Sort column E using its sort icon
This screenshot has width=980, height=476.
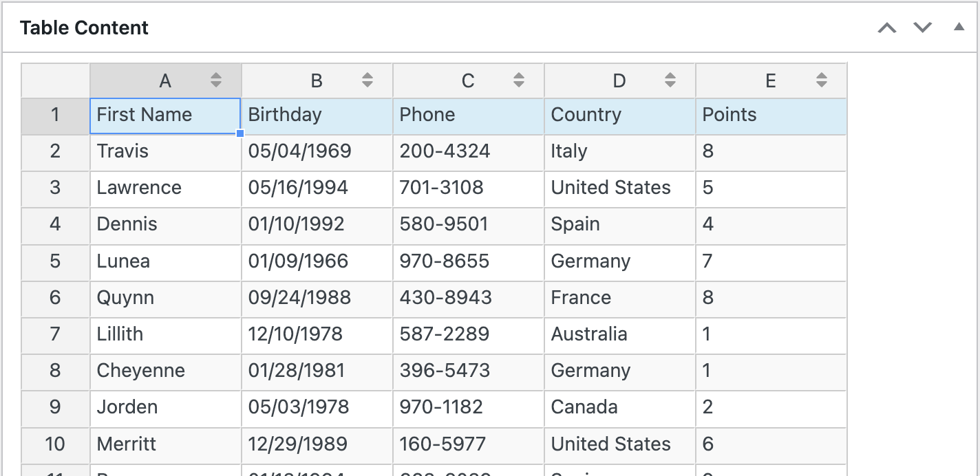pos(821,80)
